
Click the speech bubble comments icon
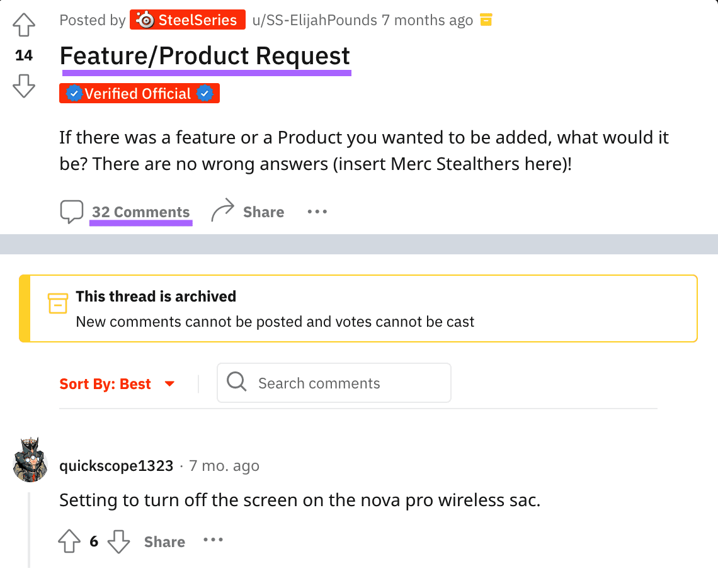point(72,212)
